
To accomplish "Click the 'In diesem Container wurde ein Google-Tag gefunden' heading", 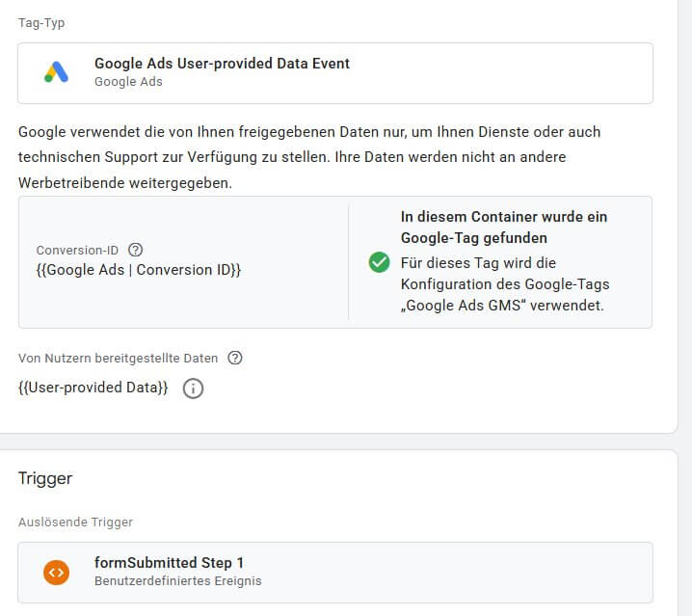I will (504, 228).
